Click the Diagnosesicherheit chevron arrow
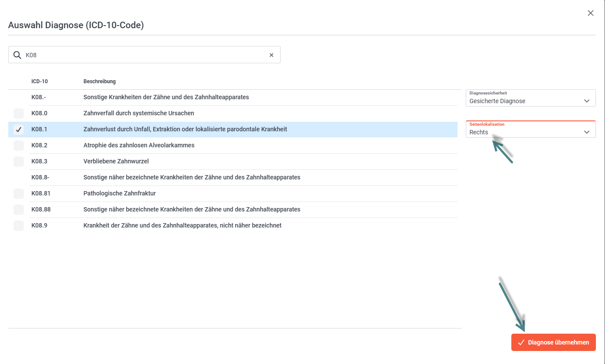This screenshot has height=364, width=605. coord(587,101)
